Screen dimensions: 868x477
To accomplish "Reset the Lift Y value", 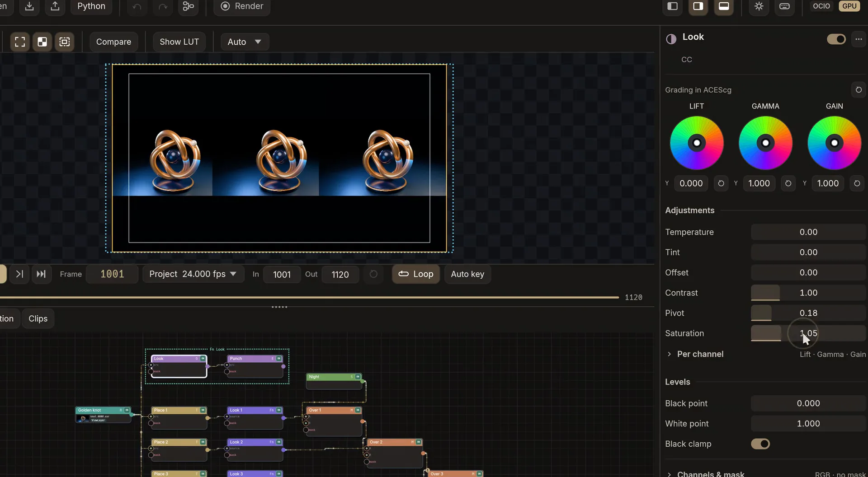I will (721, 183).
